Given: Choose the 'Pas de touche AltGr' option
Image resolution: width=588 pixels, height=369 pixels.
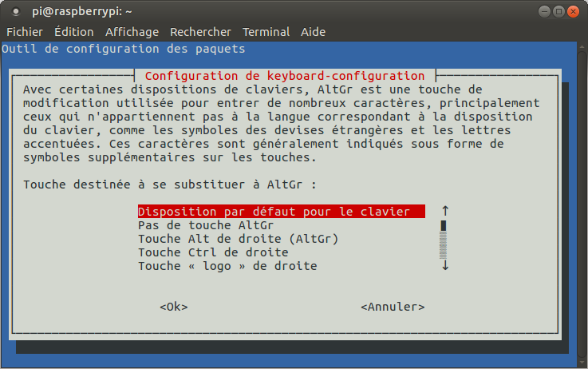Looking at the screenshot, I should coord(205,225).
